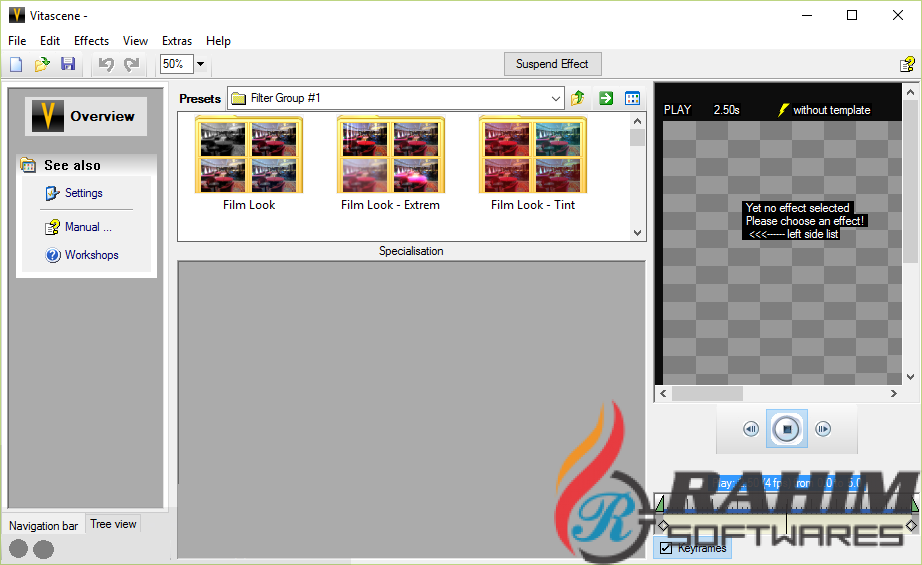Viewport: 922px width, 565px height.
Task: Open a file with the Open icon
Action: pos(42,64)
